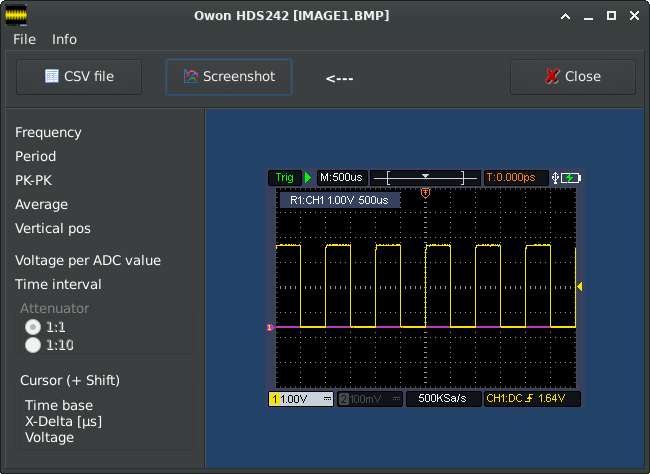Click the spreadsheet icon on CSV file button
This screenshot has height=474, width=650.
point(52,76)
